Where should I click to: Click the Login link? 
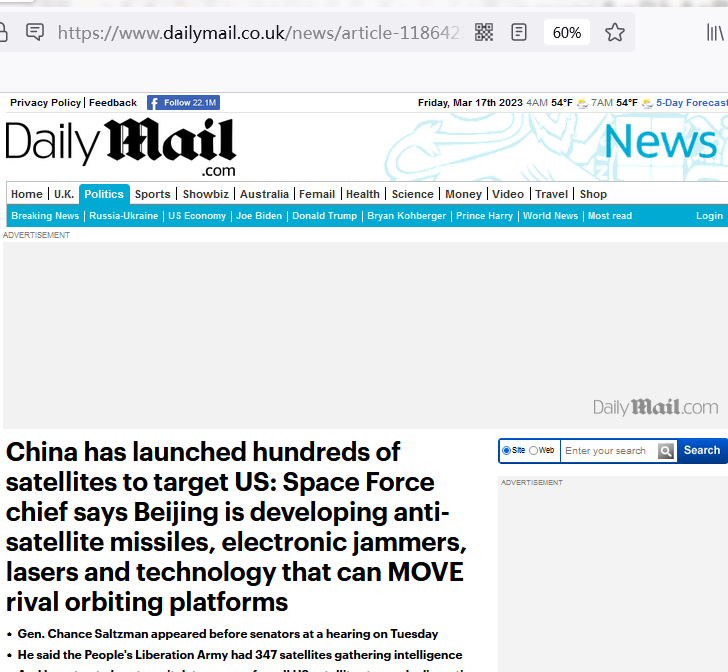tap(709, 216)
